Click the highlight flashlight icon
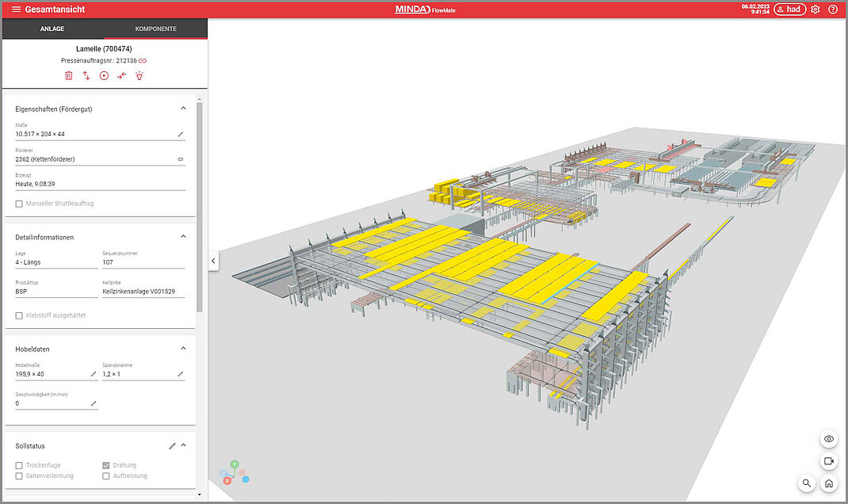 coord(139,75)
